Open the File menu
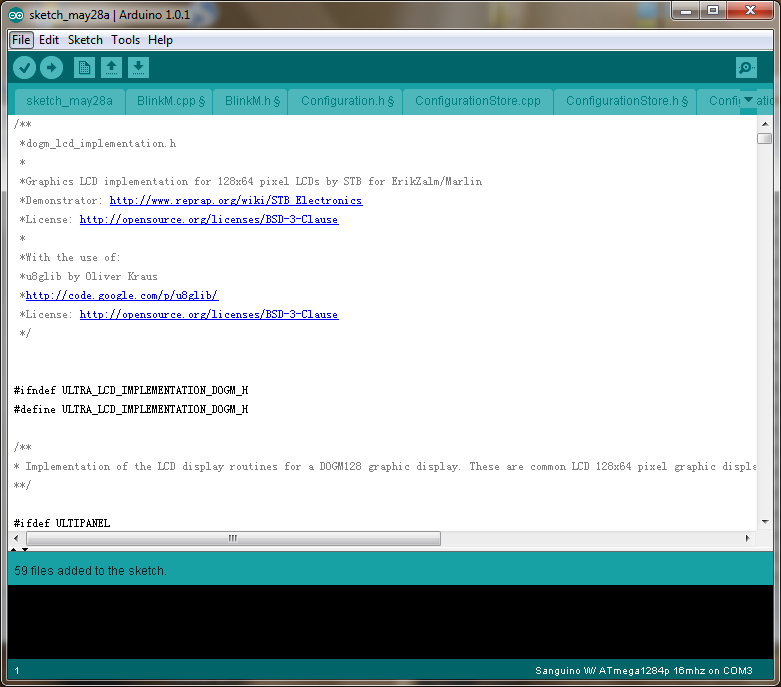Screen dimensions: 781x687 click(x=21, y=40)
